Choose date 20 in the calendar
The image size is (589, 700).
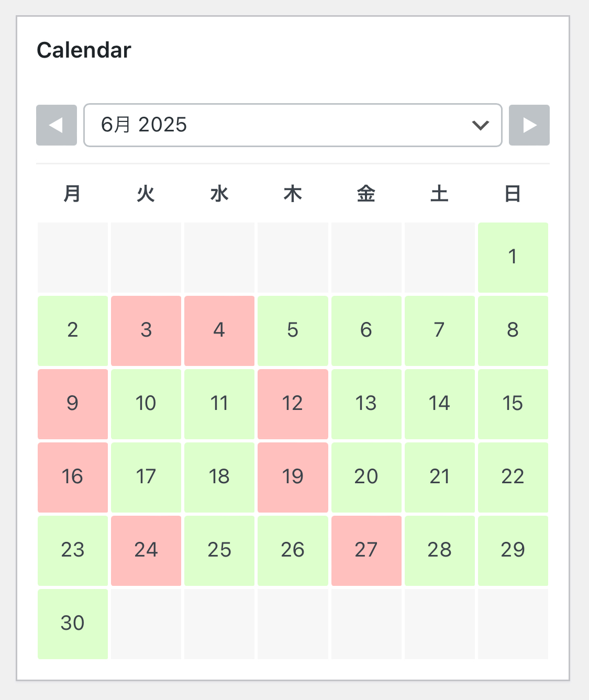(366, 477)
